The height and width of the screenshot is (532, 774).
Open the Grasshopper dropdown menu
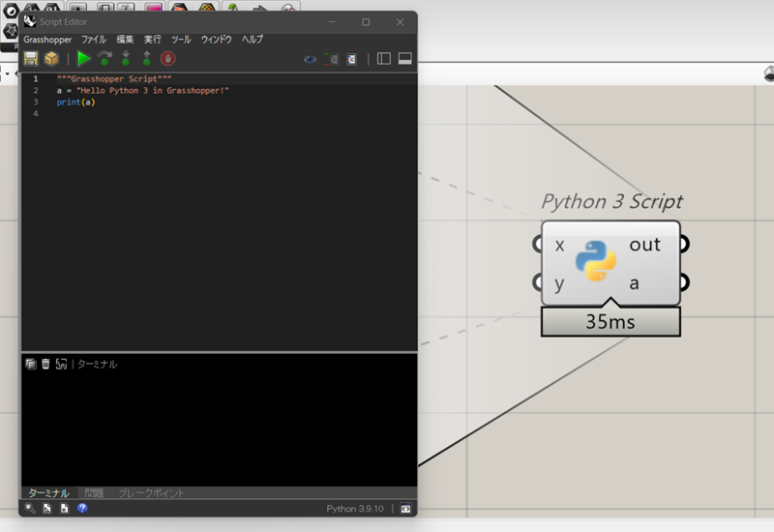(x=47, y=40)
